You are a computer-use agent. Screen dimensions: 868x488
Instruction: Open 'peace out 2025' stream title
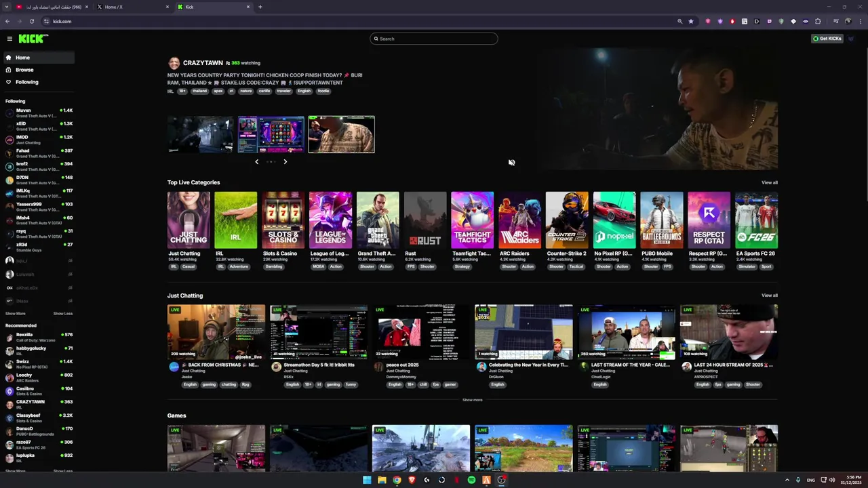402,365
